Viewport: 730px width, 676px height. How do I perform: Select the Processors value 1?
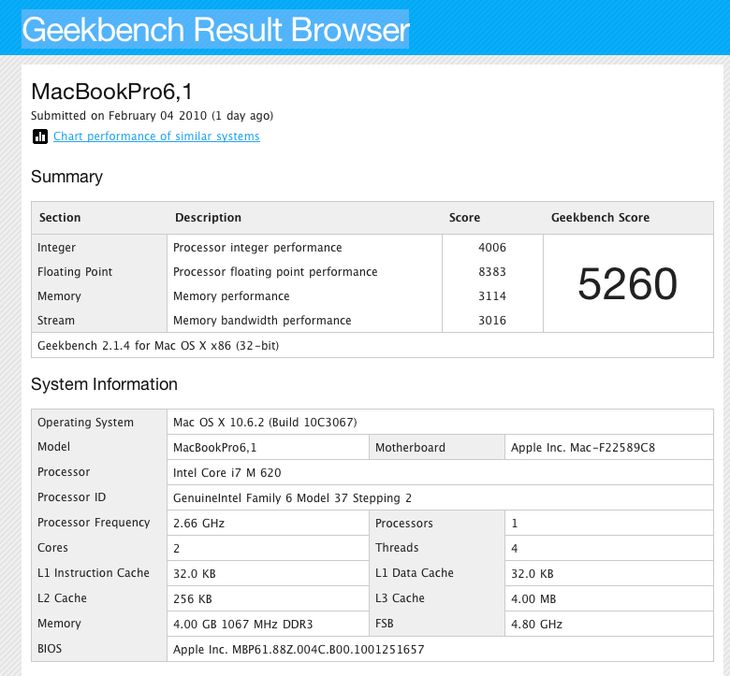coord(514,523)
